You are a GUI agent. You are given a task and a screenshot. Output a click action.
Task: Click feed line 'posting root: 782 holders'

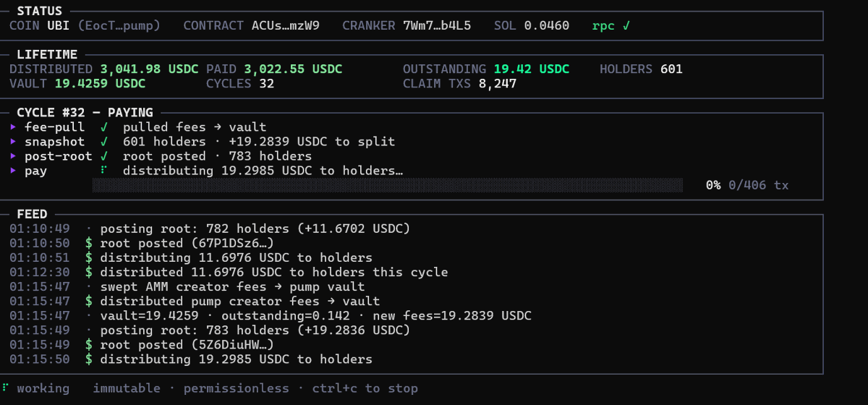(x=255, y=229)
